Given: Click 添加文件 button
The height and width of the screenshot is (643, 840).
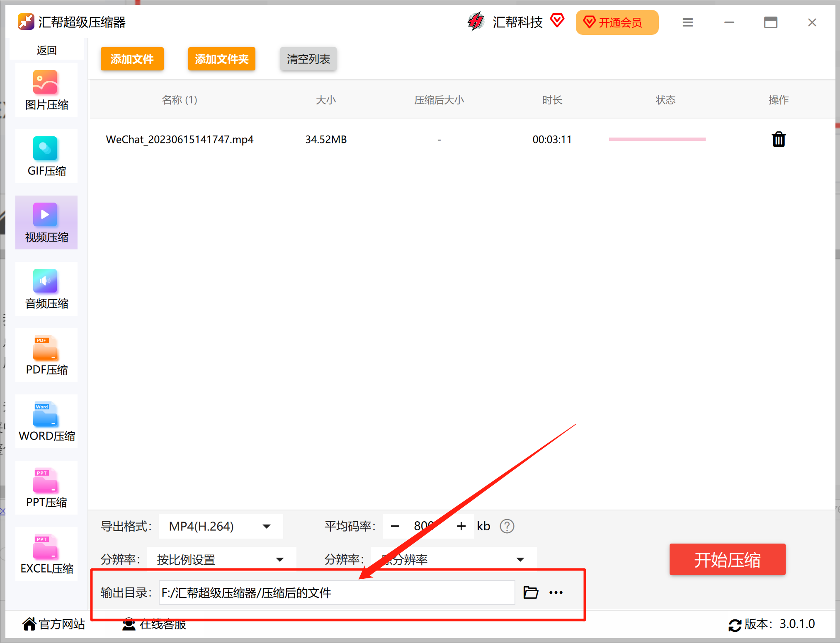Looking at the screenshot, I should (132, 59).
